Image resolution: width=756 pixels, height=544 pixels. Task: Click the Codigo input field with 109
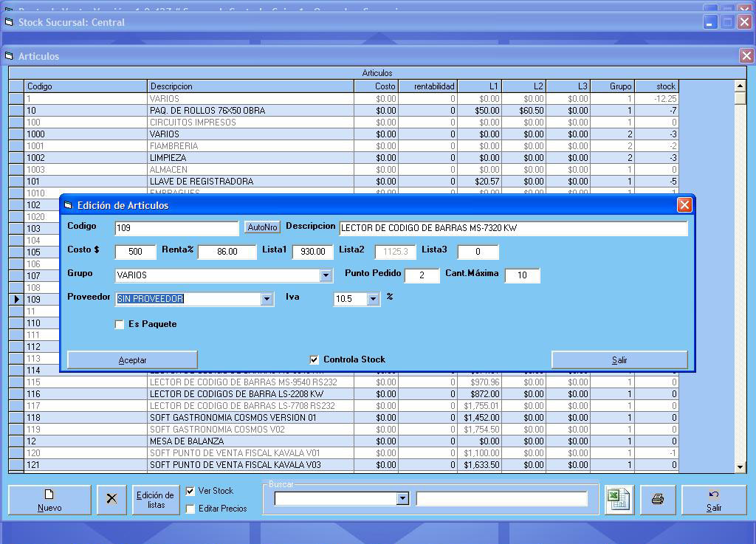pos(176,228)
